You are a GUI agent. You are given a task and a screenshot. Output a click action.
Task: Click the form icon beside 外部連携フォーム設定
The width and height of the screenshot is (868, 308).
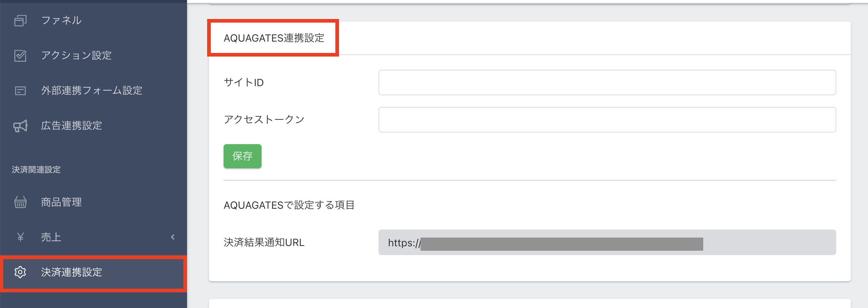coord(20,91)
